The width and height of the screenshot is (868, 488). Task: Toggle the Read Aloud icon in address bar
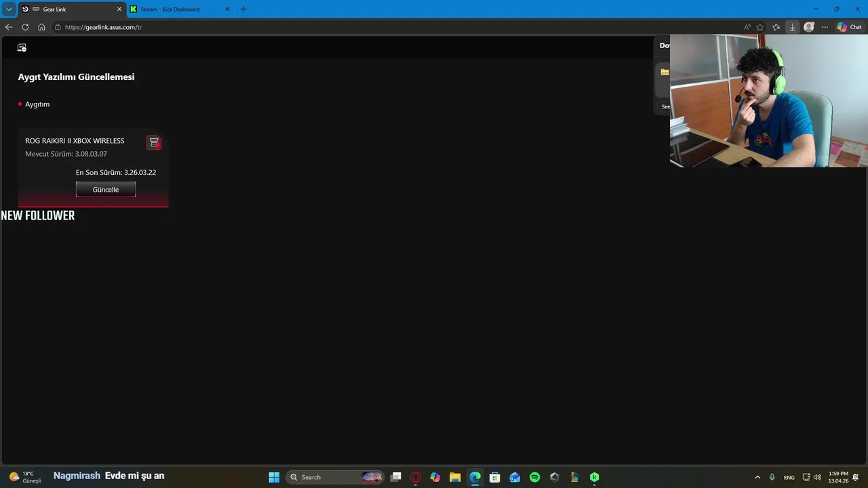[x=747, y=27]
